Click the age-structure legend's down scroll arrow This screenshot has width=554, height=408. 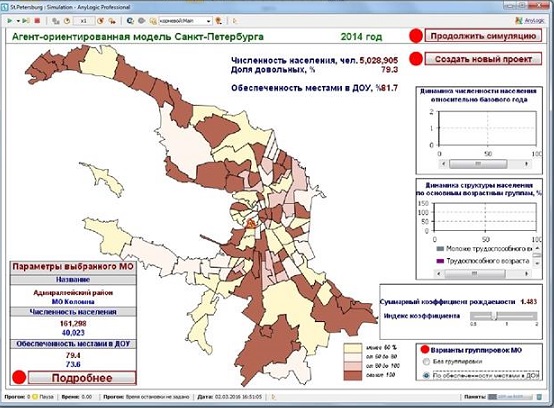coord(537,263)
